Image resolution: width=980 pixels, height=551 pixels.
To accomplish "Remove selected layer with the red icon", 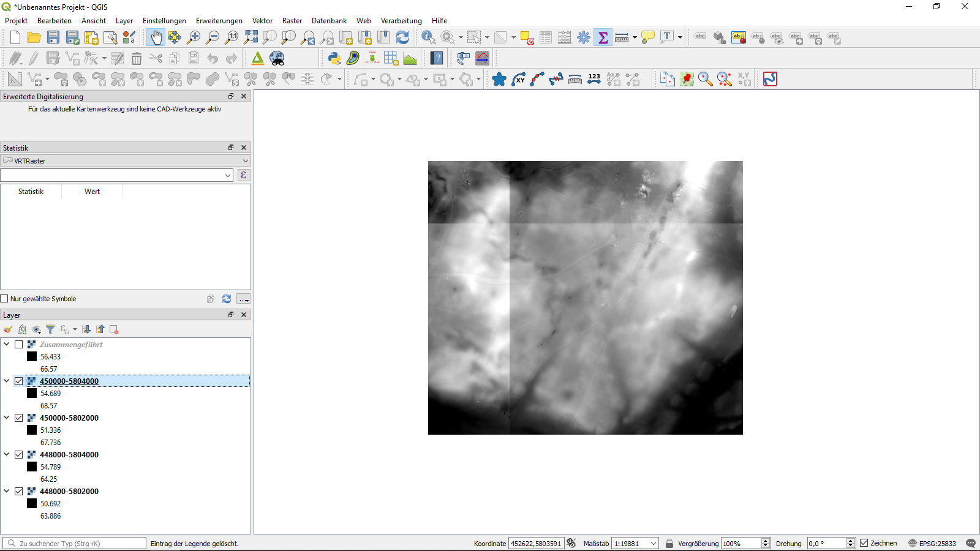I will 114,329.
